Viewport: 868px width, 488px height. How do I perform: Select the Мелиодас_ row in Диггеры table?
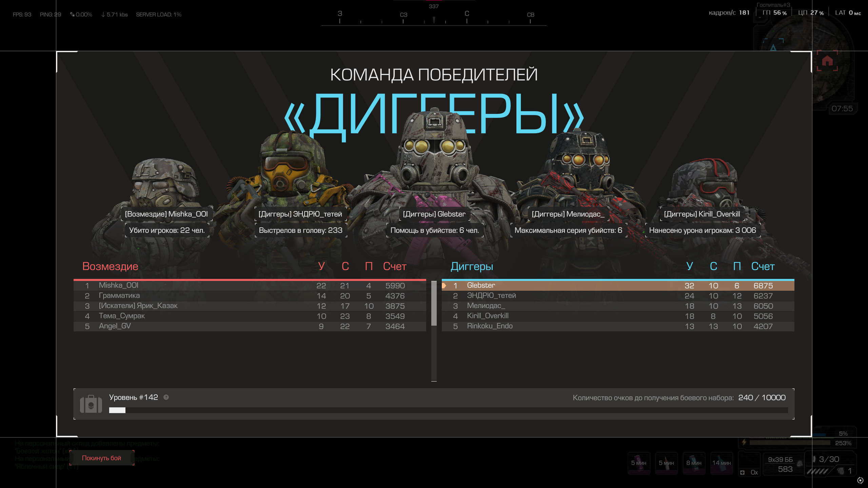pos(618,306)
